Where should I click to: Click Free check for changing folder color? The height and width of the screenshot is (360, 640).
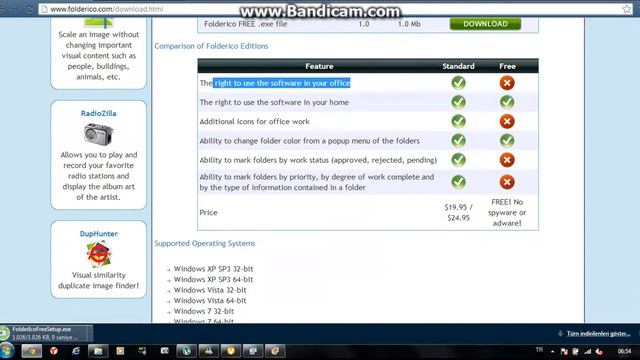(507, 140)
